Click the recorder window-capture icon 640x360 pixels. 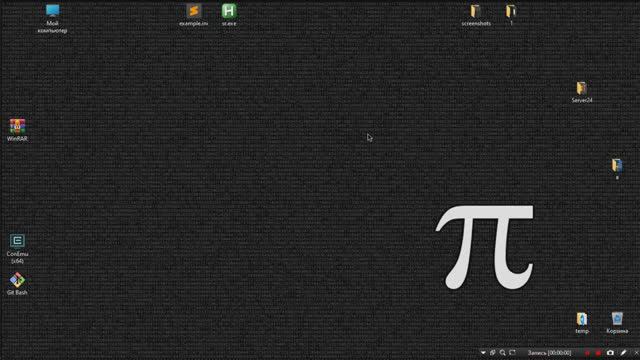pyautogui.click(x=493, y=353)
